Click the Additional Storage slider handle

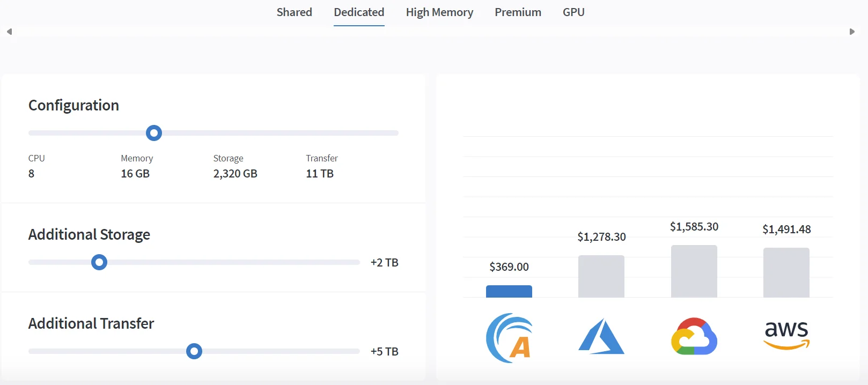(x=99, y=262)
